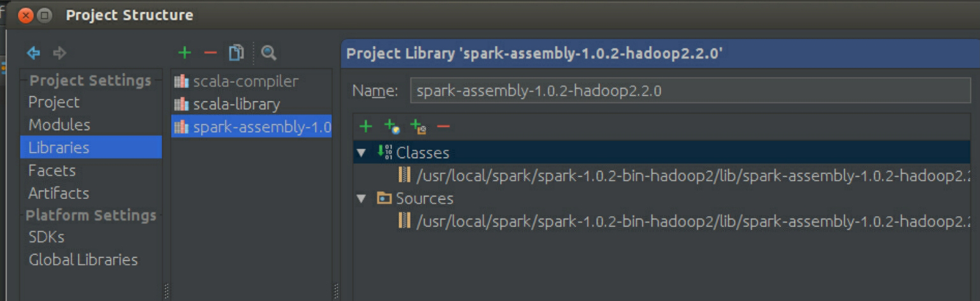Select the scala-compiler library
The image size is (980, 301).
(245, 82)
